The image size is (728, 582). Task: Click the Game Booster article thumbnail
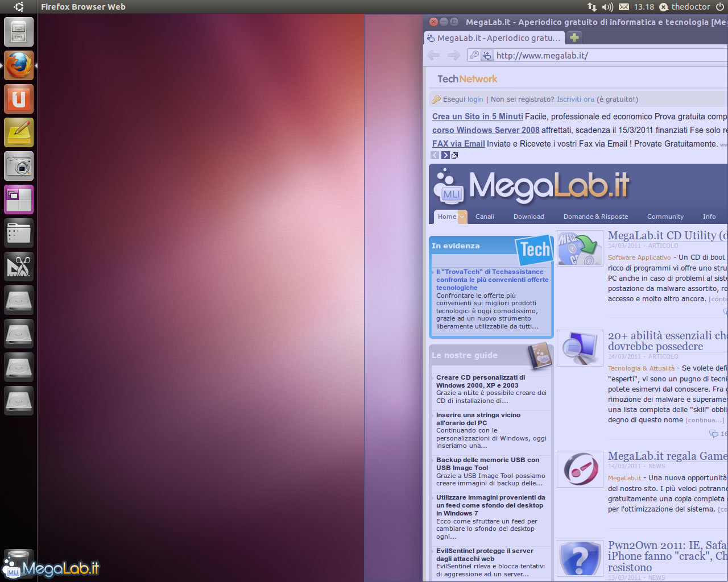point(580,469)
